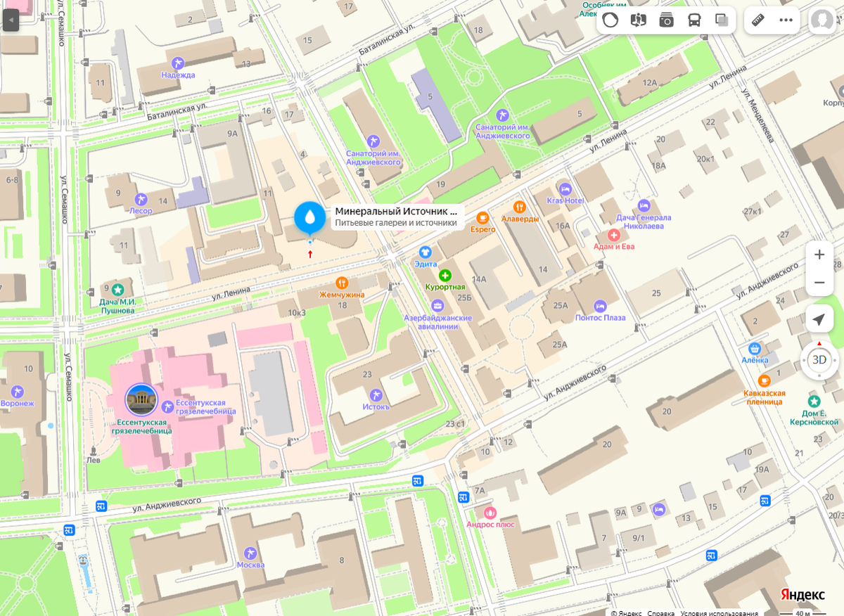Select building labeled 14А

pos(479,279)
